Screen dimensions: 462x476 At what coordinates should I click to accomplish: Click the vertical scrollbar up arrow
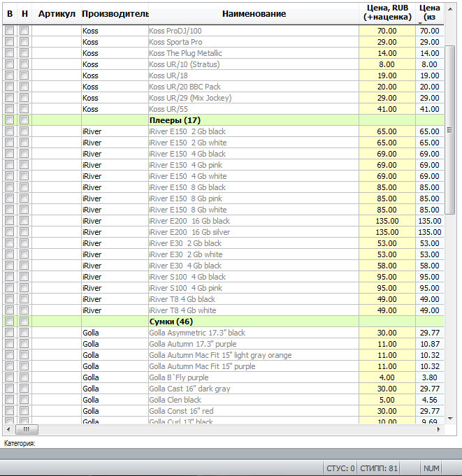[450, 9]
